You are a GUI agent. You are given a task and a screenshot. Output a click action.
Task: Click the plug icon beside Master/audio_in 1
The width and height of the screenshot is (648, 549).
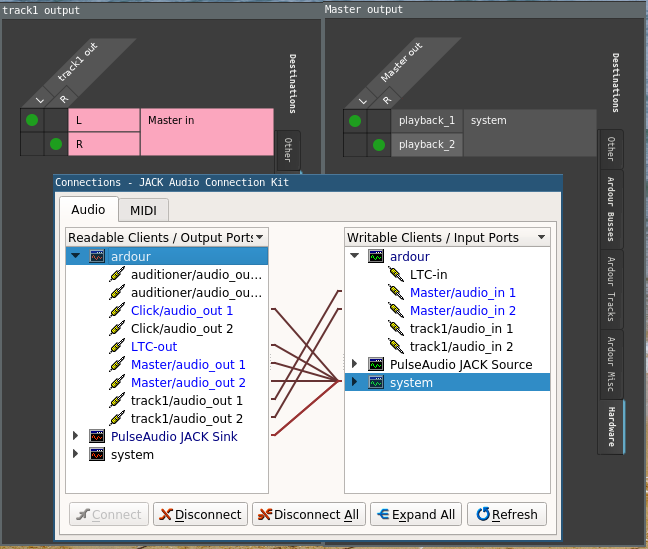tap(397, 293)
